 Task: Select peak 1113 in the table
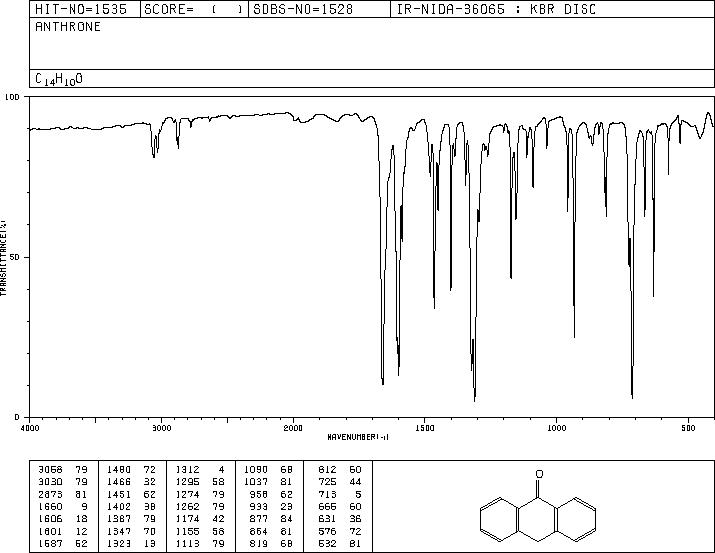(x=187, y=543)
